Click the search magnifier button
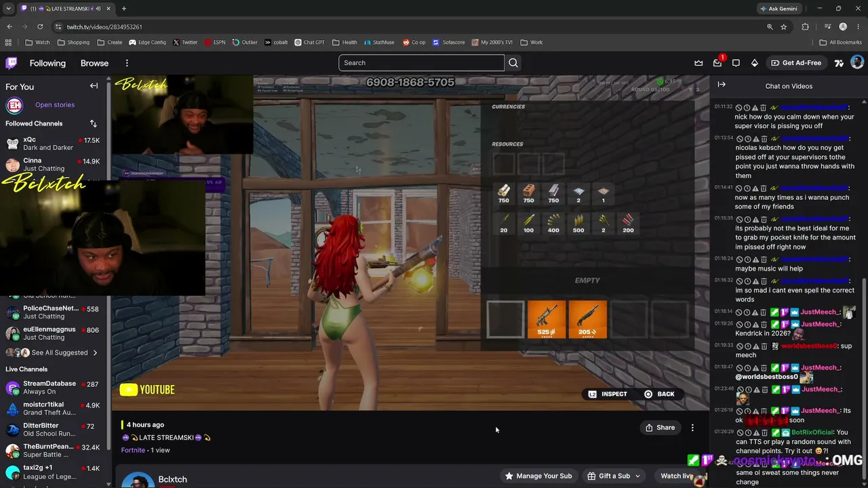The width and height of the screenshot is (868, 488). [x=513, y=63]
